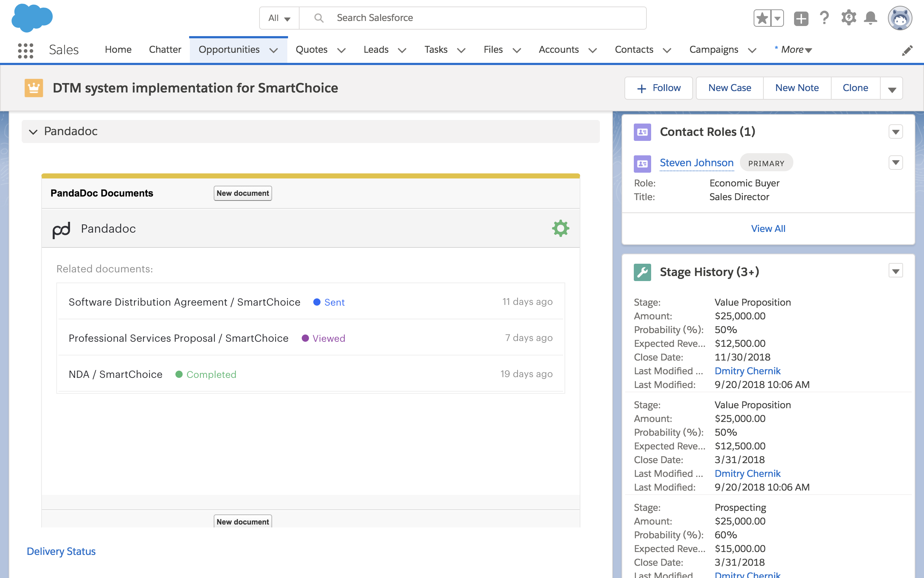
Task: Expand the Tasks tab chevron
Action: pyautogui.click(x=461, y=51)
